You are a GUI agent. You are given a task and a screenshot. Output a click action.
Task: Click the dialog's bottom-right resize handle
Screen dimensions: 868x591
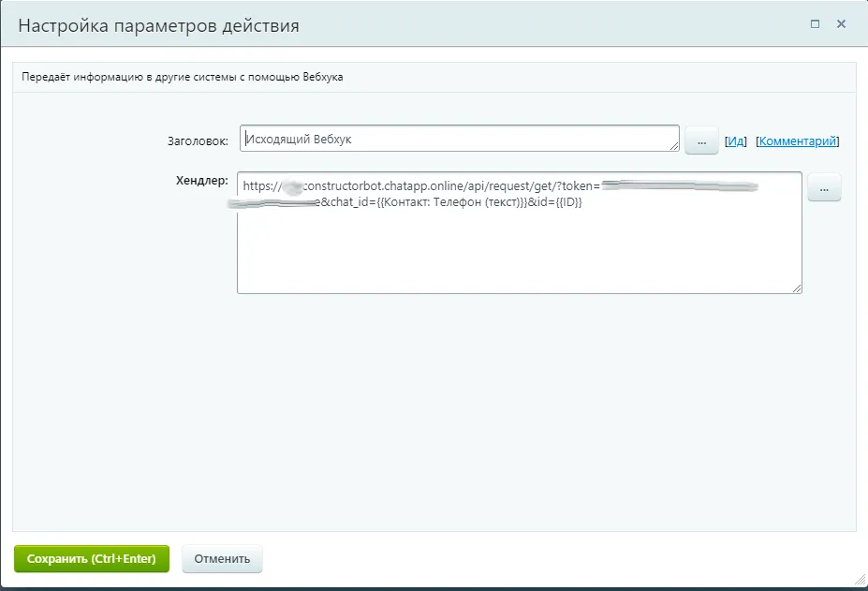click(x=861, y=580)
